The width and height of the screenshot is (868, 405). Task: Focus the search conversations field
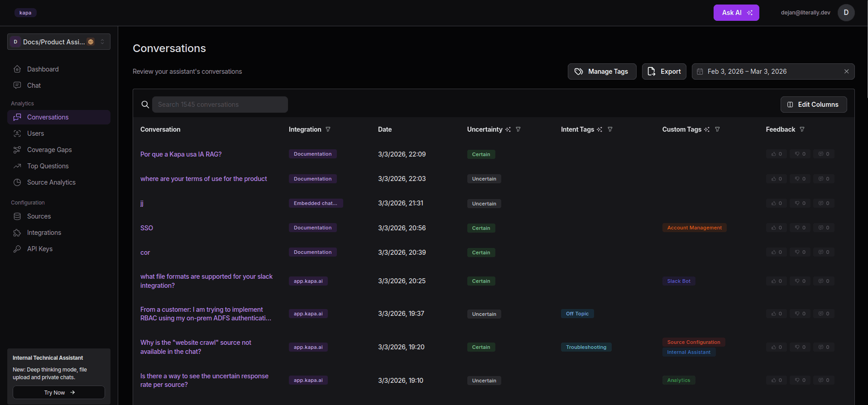pos(220,105)
